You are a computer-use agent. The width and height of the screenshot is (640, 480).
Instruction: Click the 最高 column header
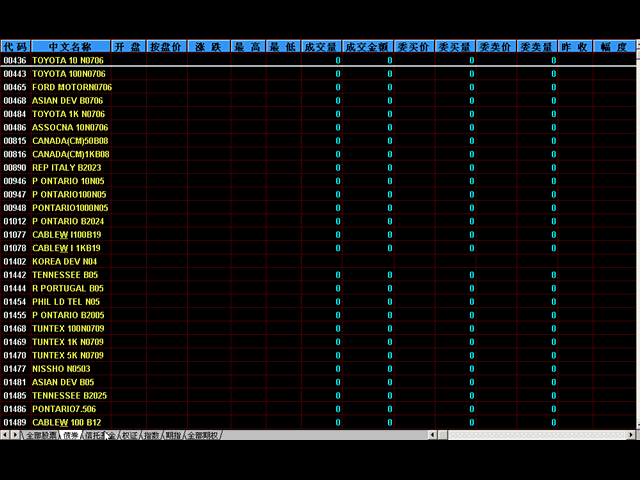pyautogui.click(x=248, y=47)
